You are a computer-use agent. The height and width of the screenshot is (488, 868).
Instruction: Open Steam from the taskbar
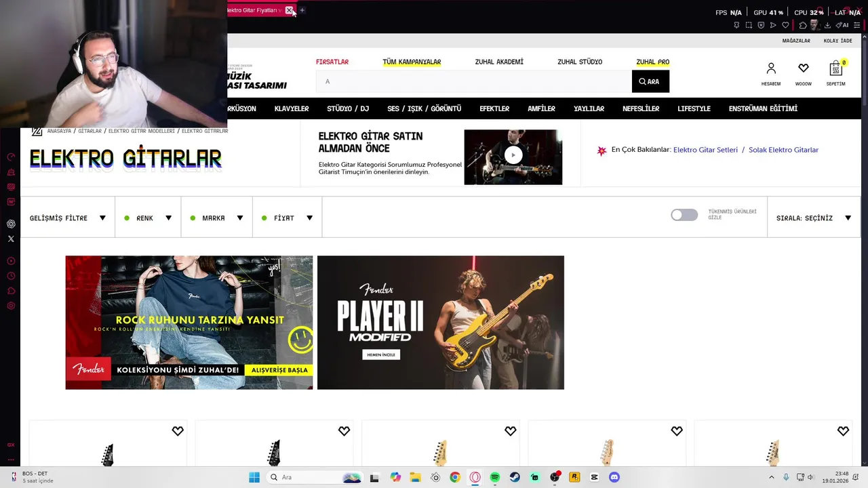click(x=515, y=477)
